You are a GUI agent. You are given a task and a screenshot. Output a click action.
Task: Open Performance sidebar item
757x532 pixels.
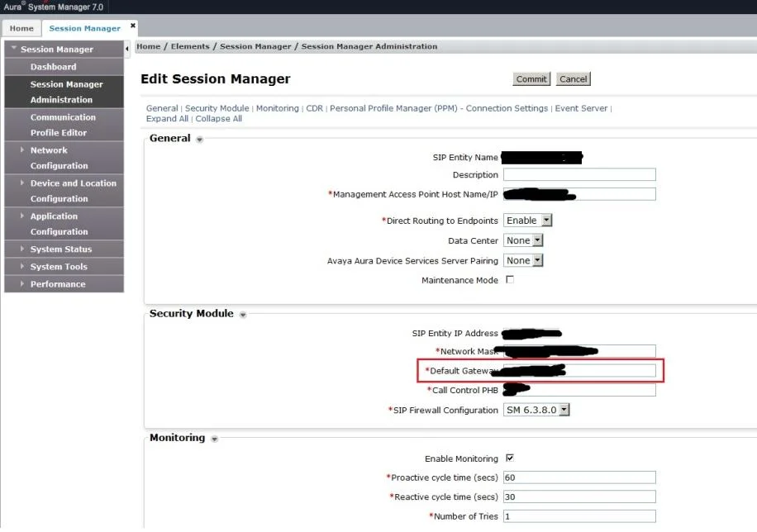pos(58,284)
